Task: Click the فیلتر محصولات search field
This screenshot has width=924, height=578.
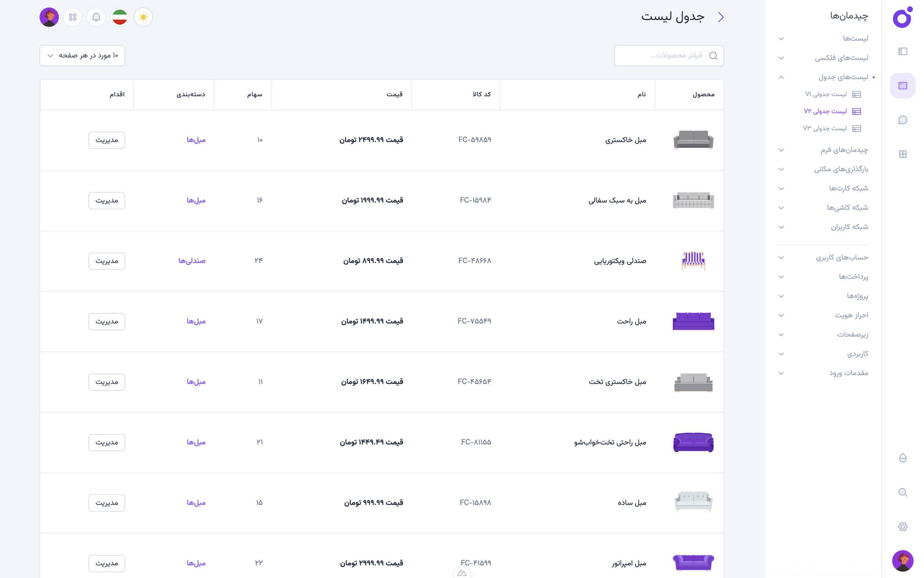Action: (668, 55)
